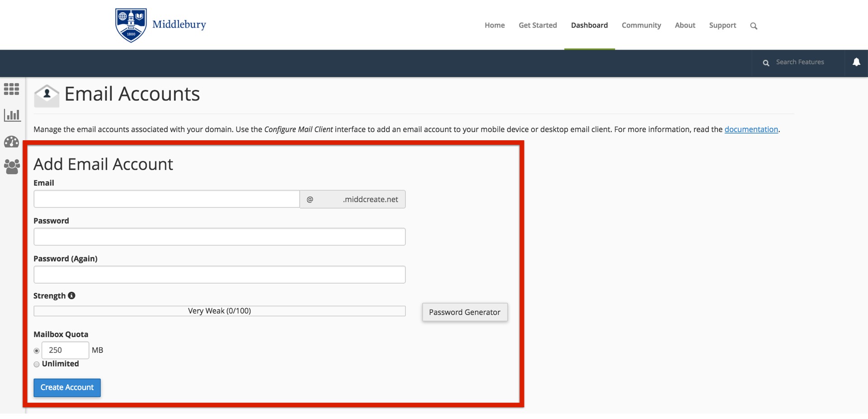This screenshot has width=868, height=419.
Task: Open the Community menu item
Action: pos(641,25)
